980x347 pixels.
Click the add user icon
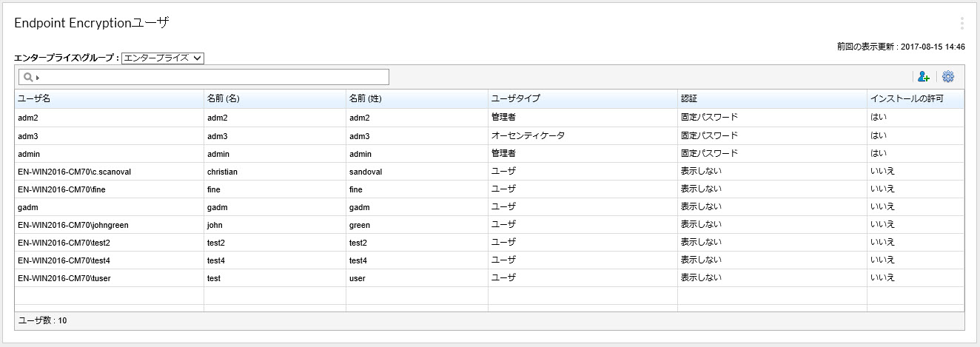click(923, 77)
